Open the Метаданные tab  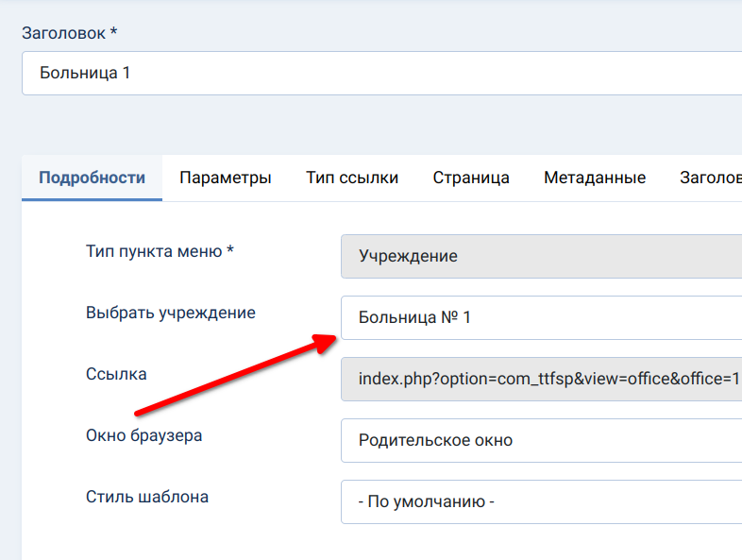click(595, 178)
